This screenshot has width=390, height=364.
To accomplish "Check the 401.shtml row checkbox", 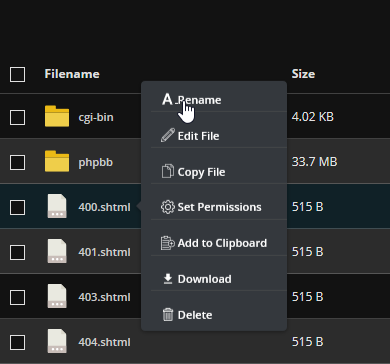I will [x=17, y=252].
